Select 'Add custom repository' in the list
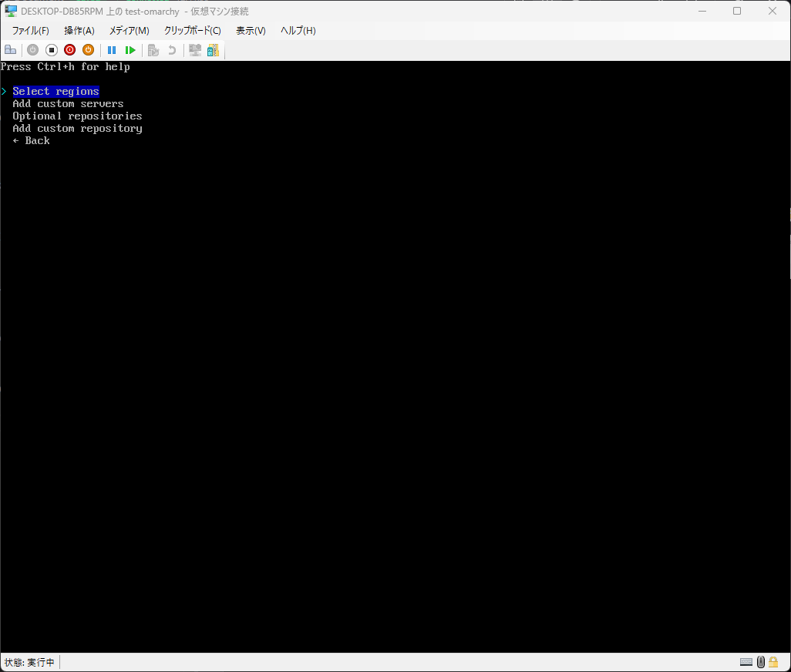791x672 pixels. click(77, 129)
